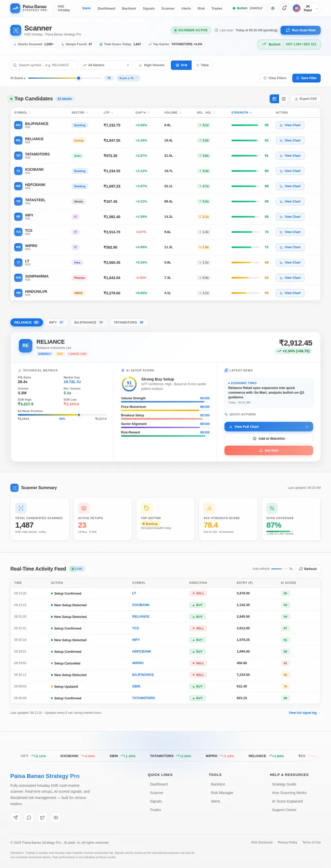The image size is (331, 868).
Task: Click the HDF stock badge icon
Action: click(18, 186)
